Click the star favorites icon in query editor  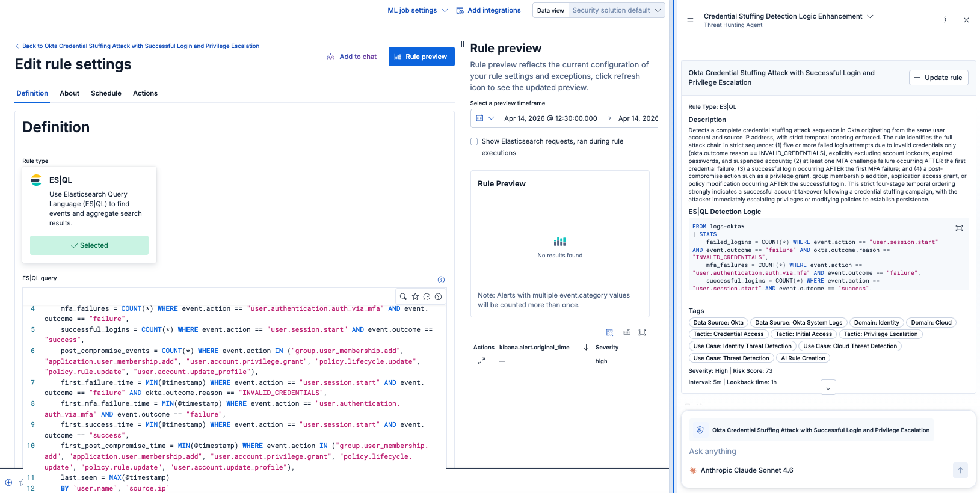(415, 296)
